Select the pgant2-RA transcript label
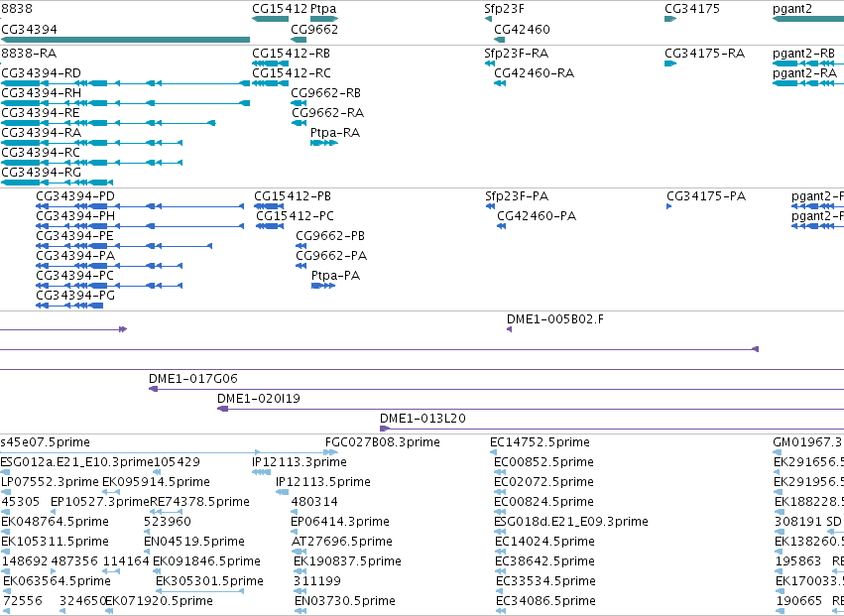The image size is (844, 616). pyautogui.click(x=805, y=73)
